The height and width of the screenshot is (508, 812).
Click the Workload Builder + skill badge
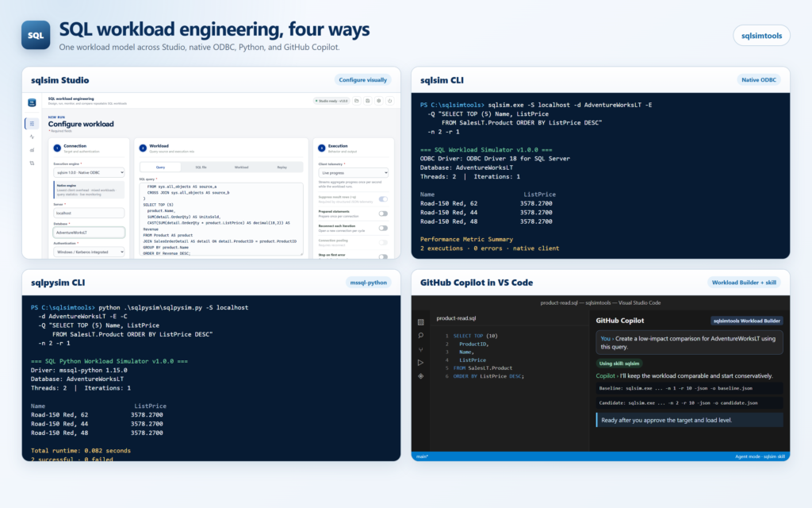pyautogui.click(x=744, y=283)
